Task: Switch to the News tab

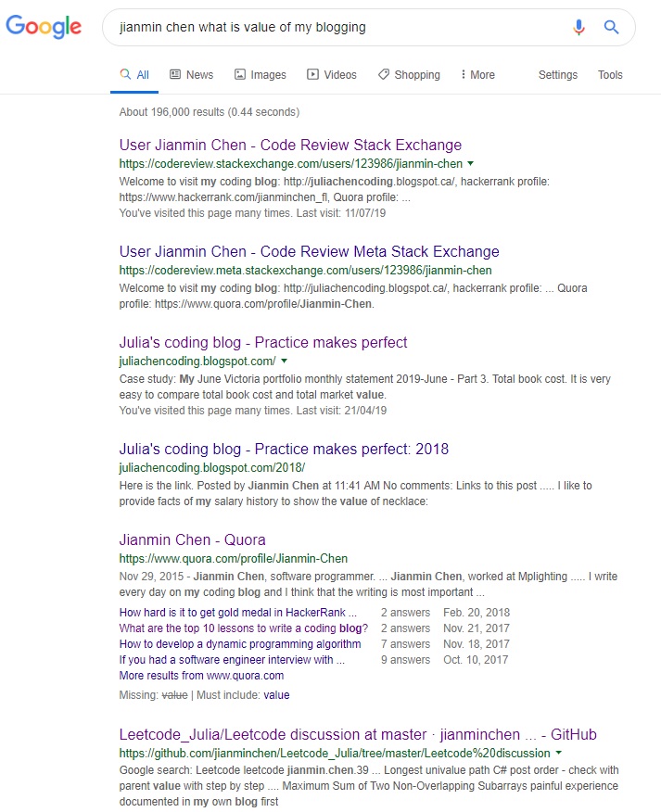Action: click(x=191, y=74)
